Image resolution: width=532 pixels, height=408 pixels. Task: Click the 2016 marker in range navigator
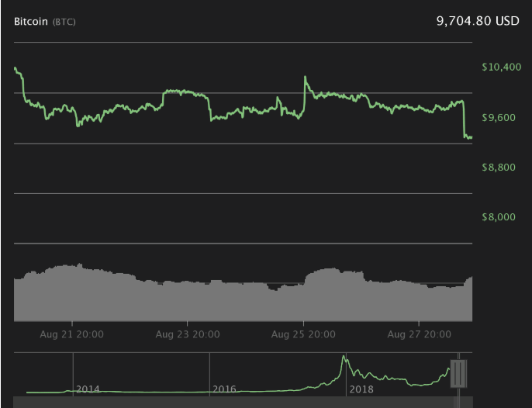click(224, 389)
